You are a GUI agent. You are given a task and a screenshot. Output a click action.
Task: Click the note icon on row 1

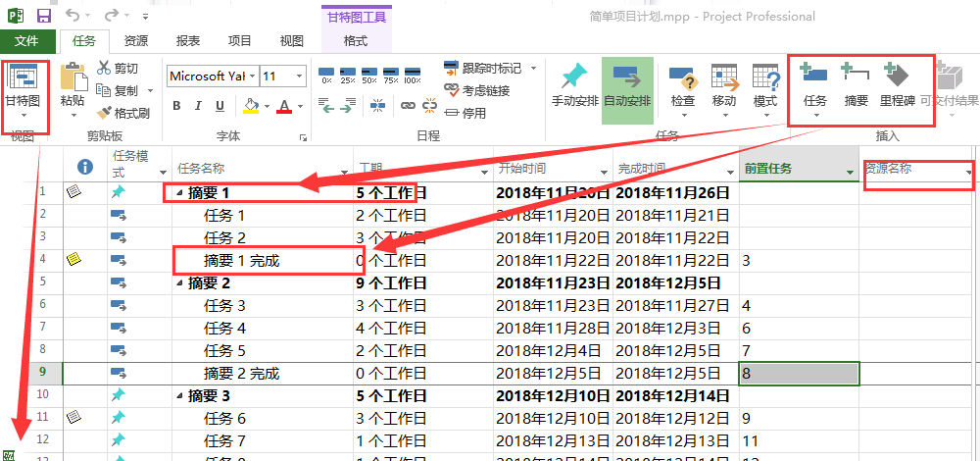(x=73, y=193)
